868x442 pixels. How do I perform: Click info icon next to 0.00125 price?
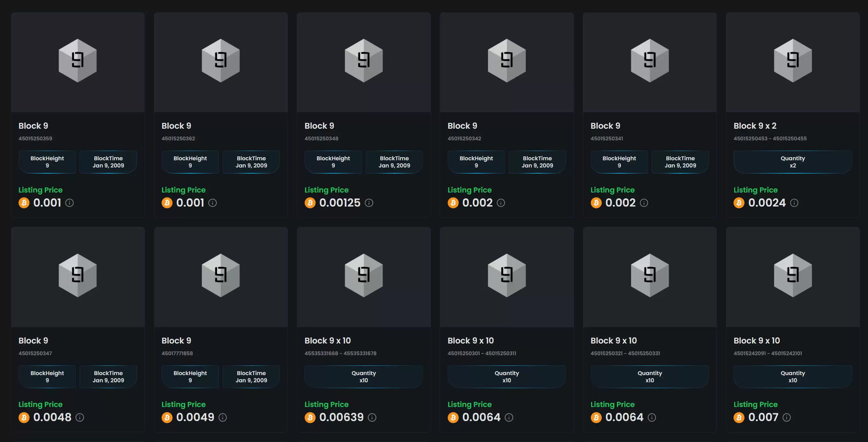369,203
